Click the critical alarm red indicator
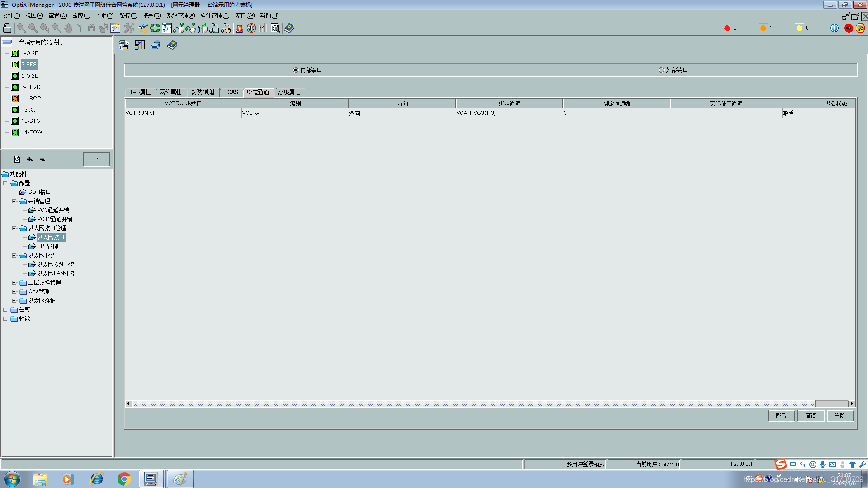 point(727,28)
